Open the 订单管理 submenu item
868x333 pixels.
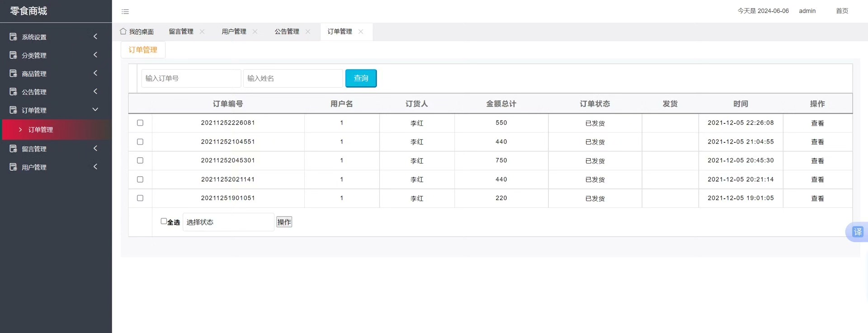click(41, 130)
